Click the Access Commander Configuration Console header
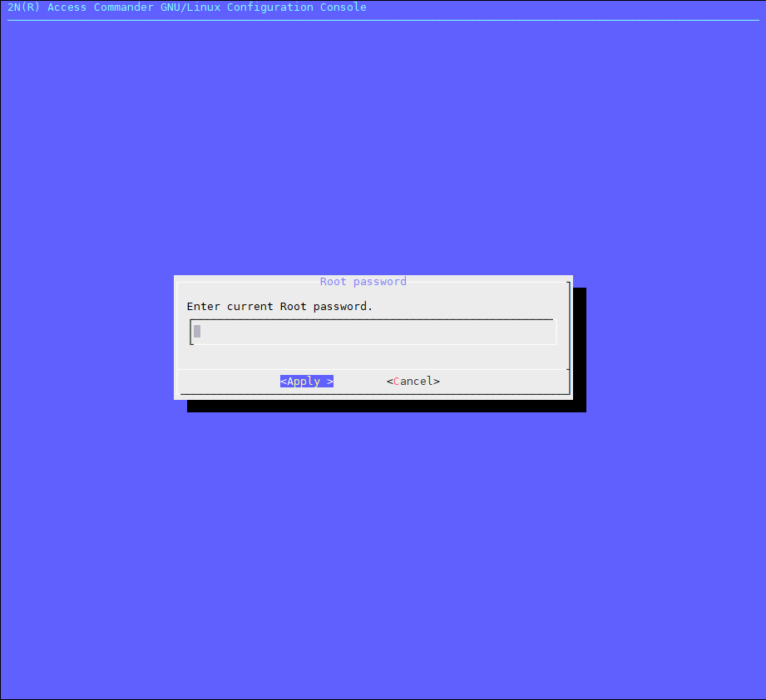Viewport: 766px width, 700px height. 187,7
